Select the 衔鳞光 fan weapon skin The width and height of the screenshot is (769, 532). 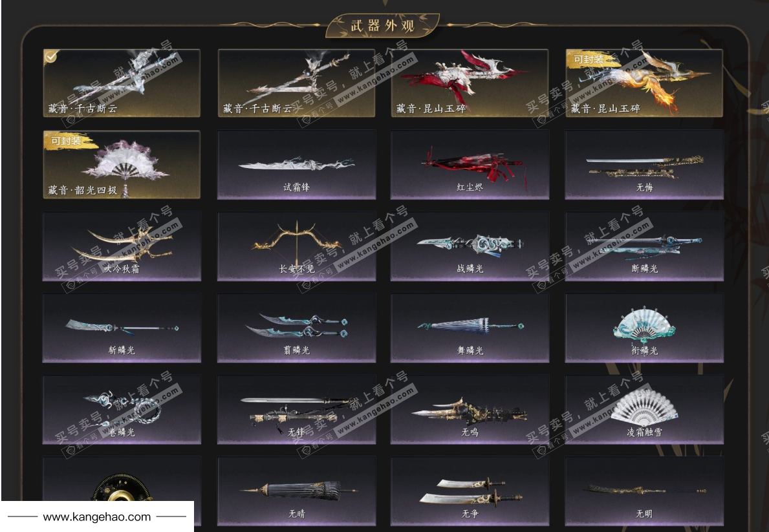tap(644, 328)
